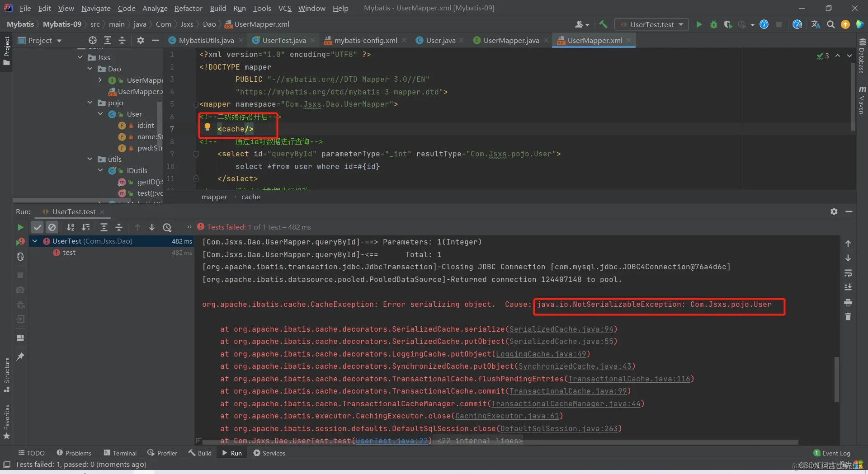Collapse all test results in Run panel

pyautogui.click(x=119, y=227)
